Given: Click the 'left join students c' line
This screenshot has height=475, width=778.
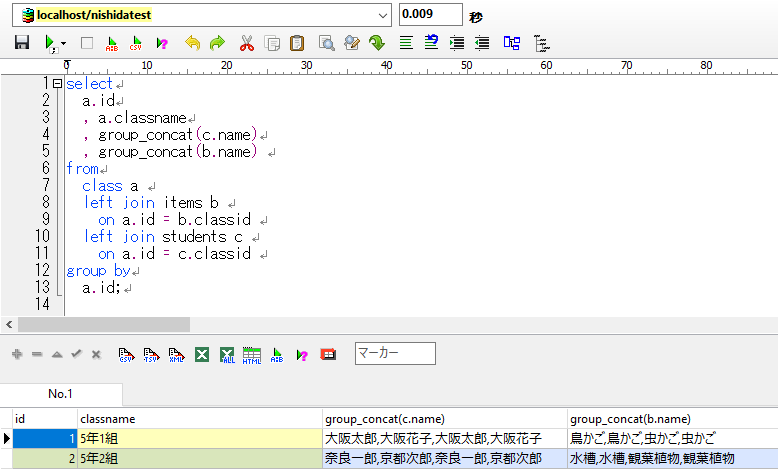Looking at the screenshot, I should pyautogui.click(x=163, y=237).
